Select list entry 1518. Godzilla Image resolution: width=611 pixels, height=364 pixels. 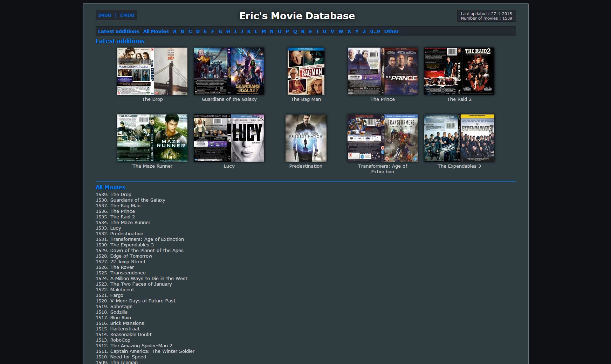tap(112, 312)
